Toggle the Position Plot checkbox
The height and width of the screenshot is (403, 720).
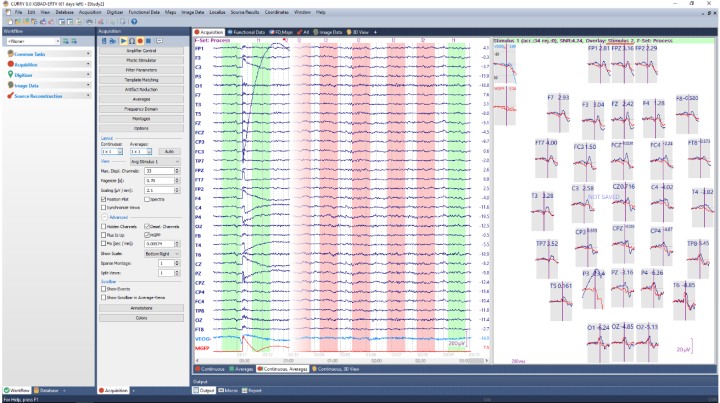pos(103,199)
